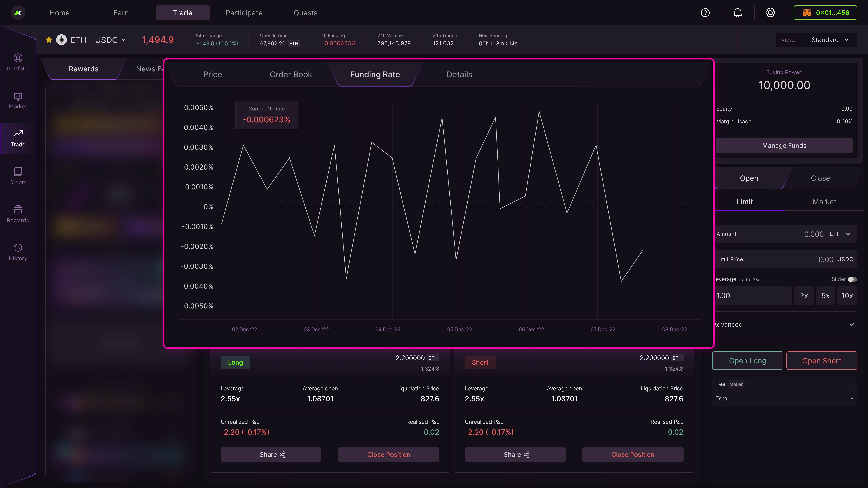
Task: Go to the Home nav item
Action: [60, 13]
